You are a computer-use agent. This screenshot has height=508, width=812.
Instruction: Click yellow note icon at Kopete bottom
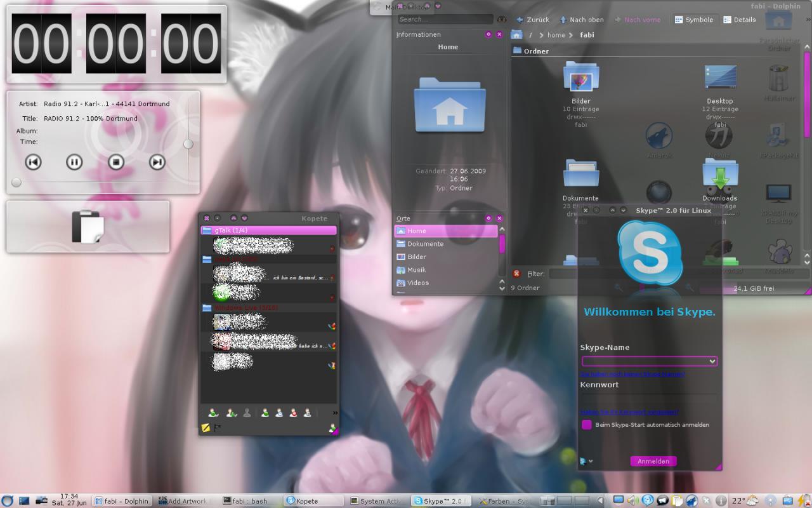click(x=206, y=428)
